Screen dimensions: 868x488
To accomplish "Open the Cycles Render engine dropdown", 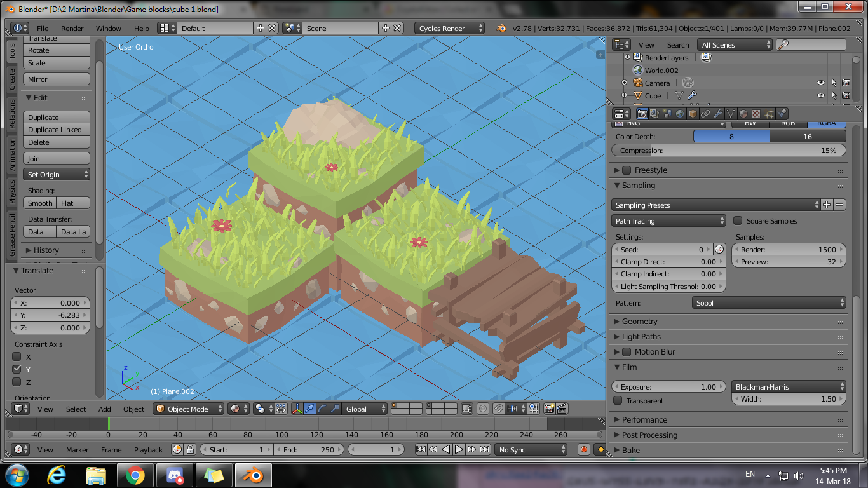I will tap(449, 28).
